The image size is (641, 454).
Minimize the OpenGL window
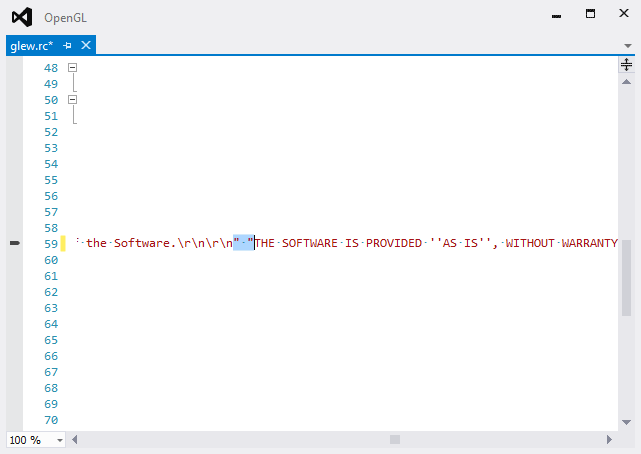(556, 16)
